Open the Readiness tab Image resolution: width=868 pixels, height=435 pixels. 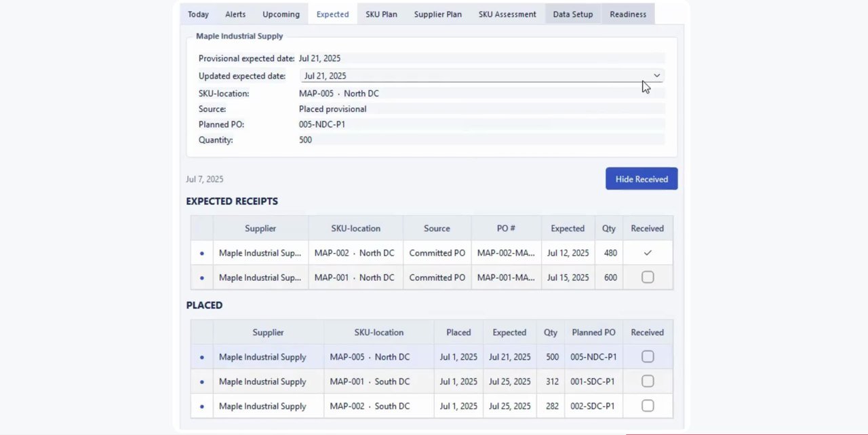click(x=628, y=14)
